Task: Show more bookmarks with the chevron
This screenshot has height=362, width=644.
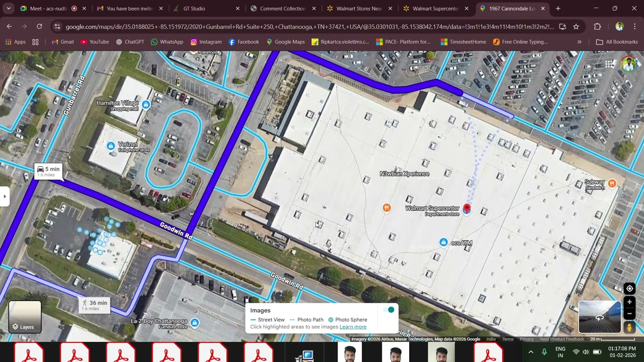Action: 580,42
